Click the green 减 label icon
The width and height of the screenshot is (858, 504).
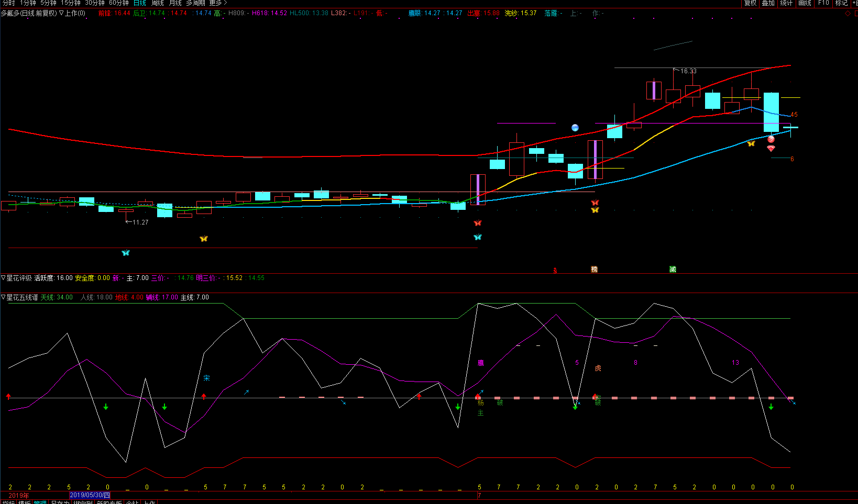coord(673,269)
